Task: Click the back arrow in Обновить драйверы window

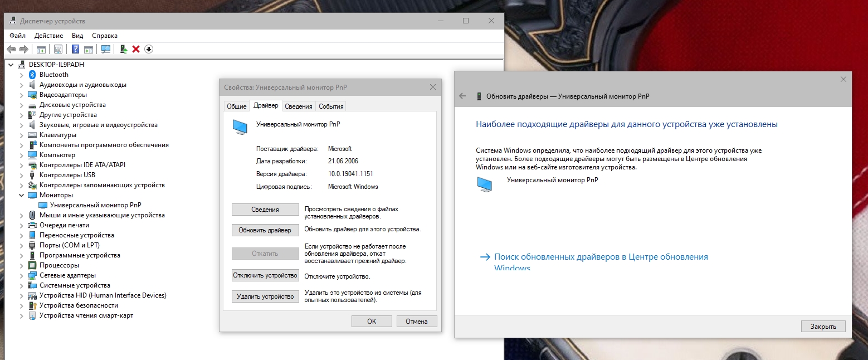Action: point(462,96)
